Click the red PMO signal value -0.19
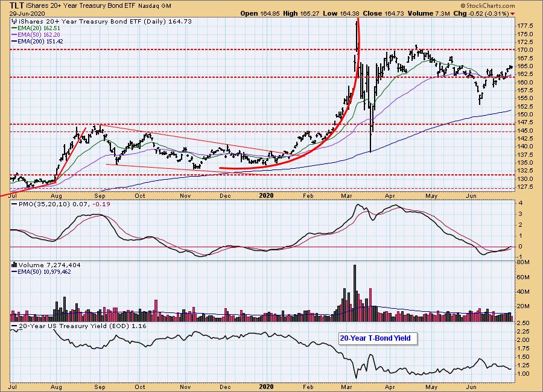 click(x=101, y=204)
